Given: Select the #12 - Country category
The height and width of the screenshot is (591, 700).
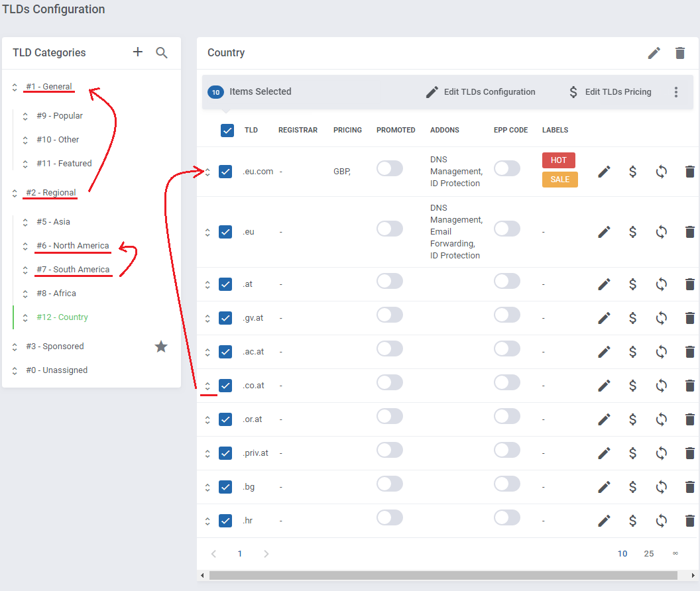Looking at the screenshot, I should (62, 317).
